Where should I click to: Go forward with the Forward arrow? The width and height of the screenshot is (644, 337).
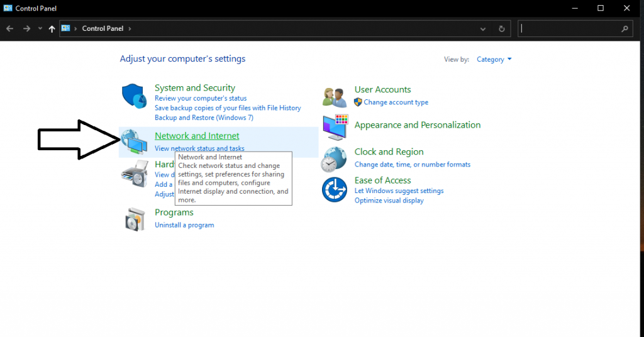pyautogui.click(x=26, y=29)
